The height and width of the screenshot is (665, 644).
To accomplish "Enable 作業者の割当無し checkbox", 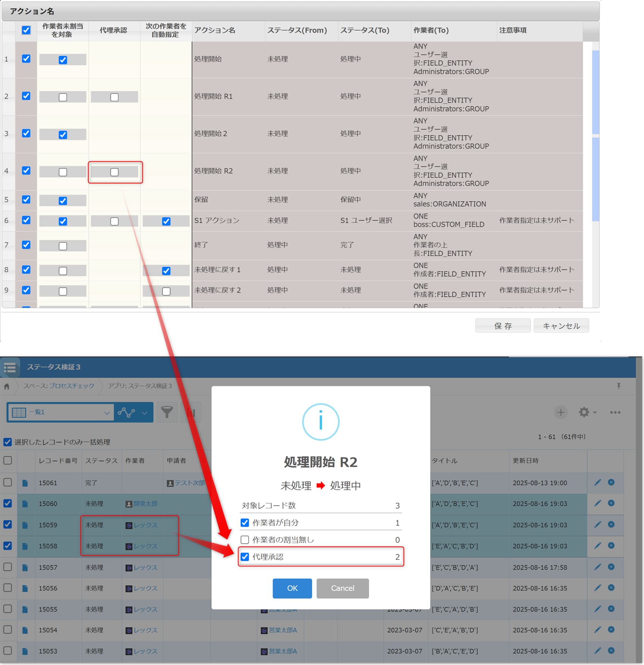I will coord(245,540).
